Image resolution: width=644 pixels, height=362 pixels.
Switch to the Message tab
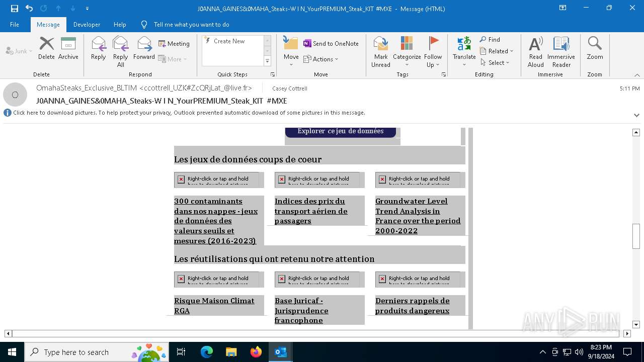(x=48, y=24)
